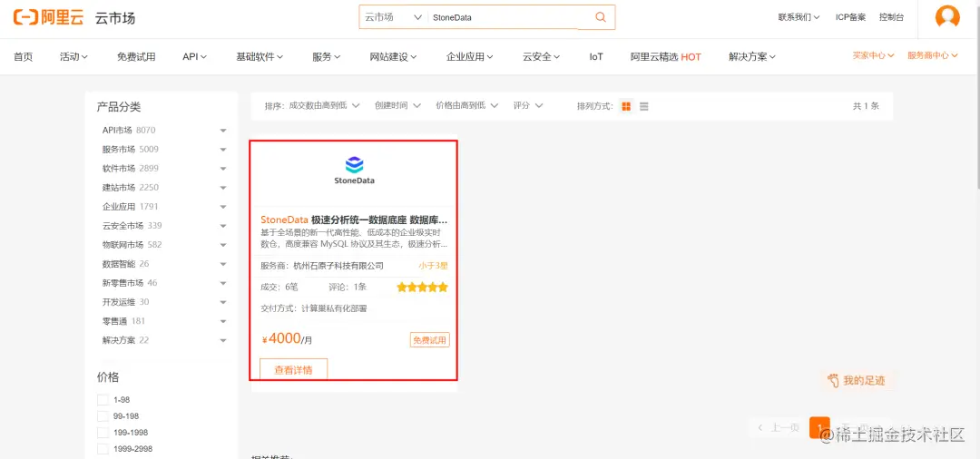Open the 云安全 navigation menu

tap(541, 57)
